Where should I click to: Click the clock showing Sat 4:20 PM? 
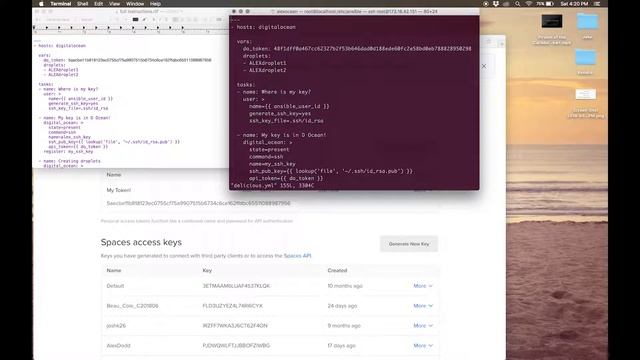(x=574, y=4)
